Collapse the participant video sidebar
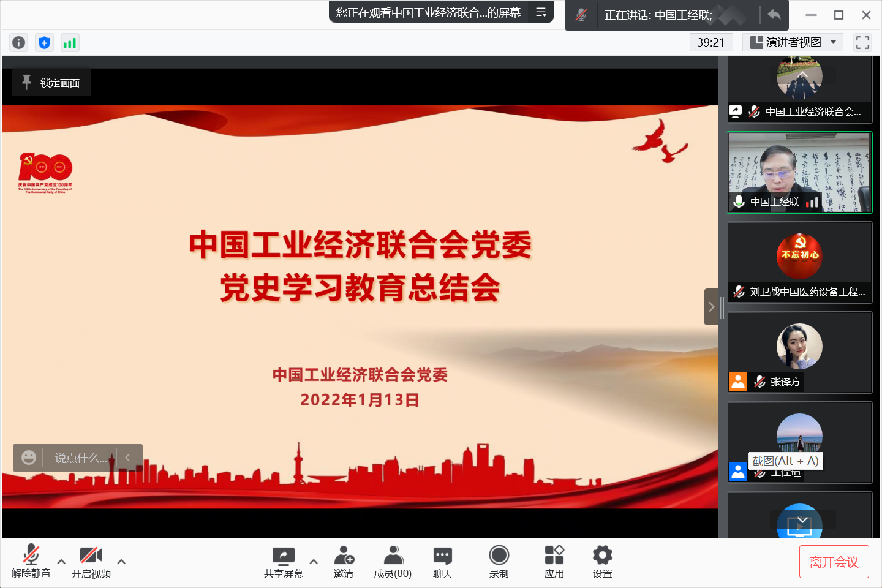Image resolution: width=882 pixels, height=588 pixels. 711,306
